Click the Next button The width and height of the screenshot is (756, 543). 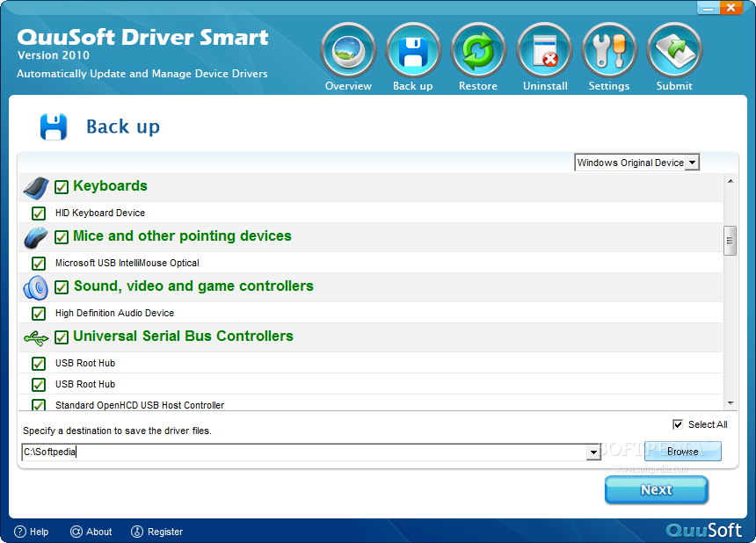pyautogui.click(x=656, y=490)
